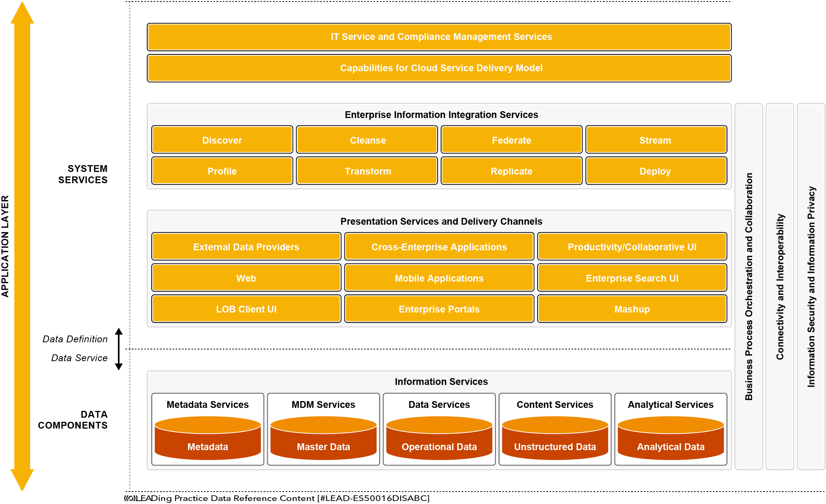Select the Web box
This screenshot has width=826, height=504.
coord(246,278)
